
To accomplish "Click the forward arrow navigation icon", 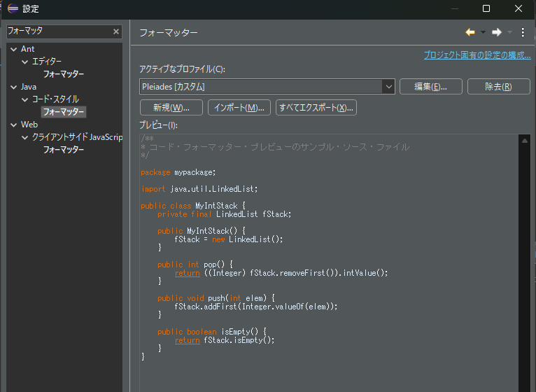I will coord(497,32).
